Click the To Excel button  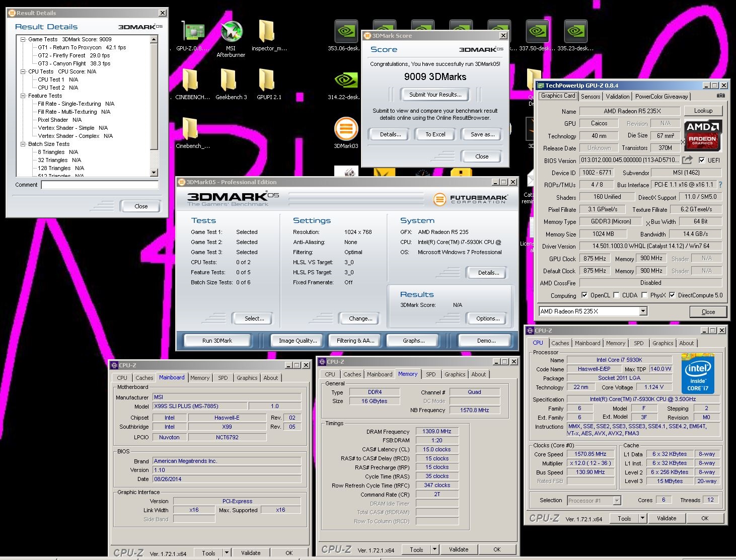pos(435,134)
